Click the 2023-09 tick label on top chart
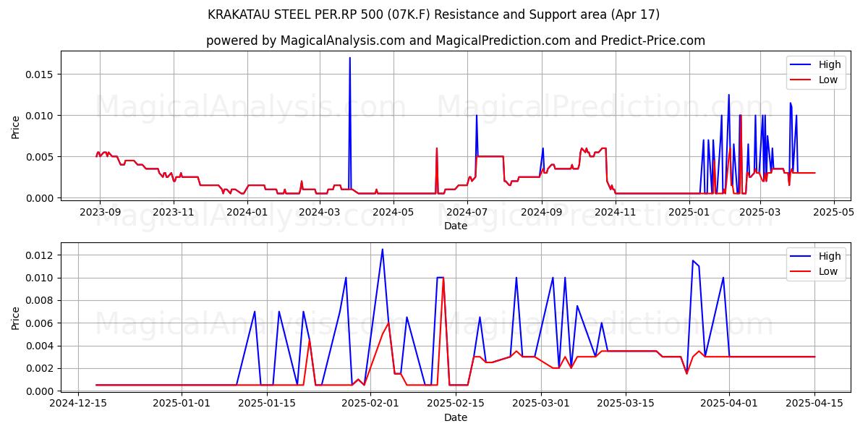Viewport: 868px width, 434px height. 100,212
